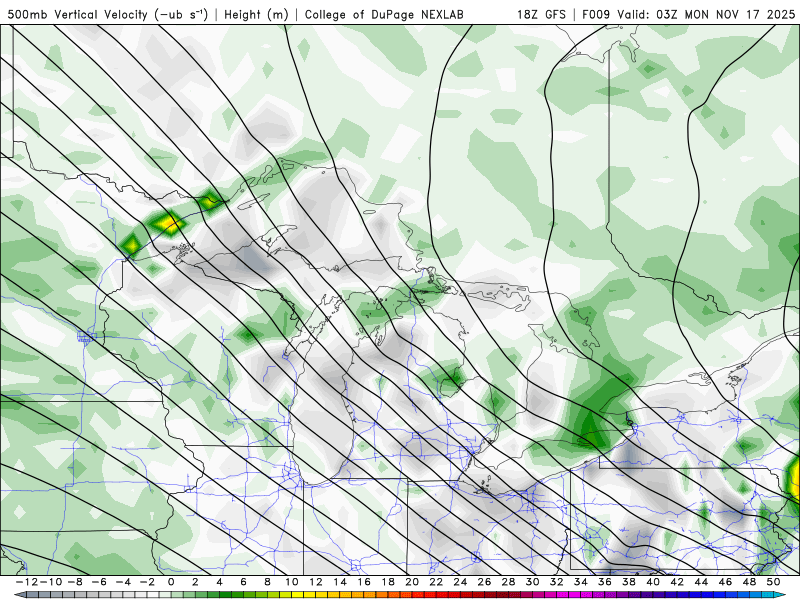The width and height of the screenshot is (800, 600).
Task: Click 'College of DuPage NEXLAB' header text
Action: coord(384,14)
